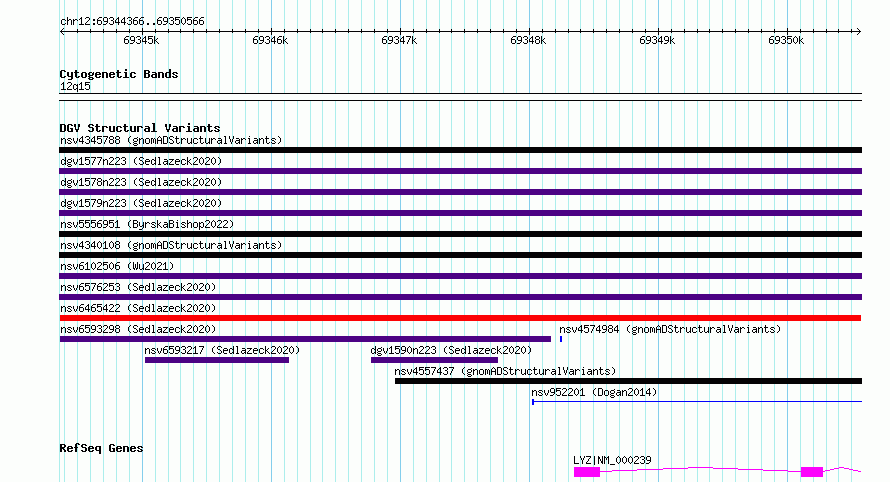
Task: Click the black bar under nsv5556951
Action: tap(460, 234)
